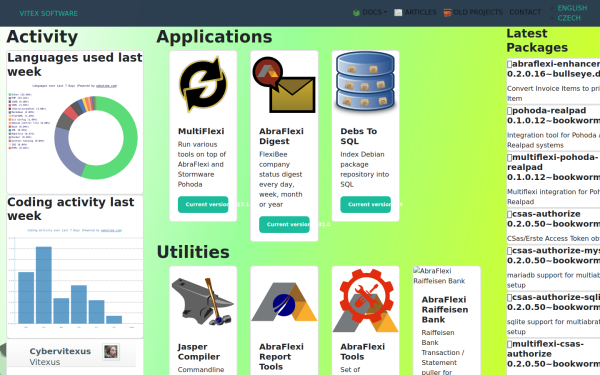Open the AbraFlexi Digest card title
The image size is (600, 375).
coord(281,136)
